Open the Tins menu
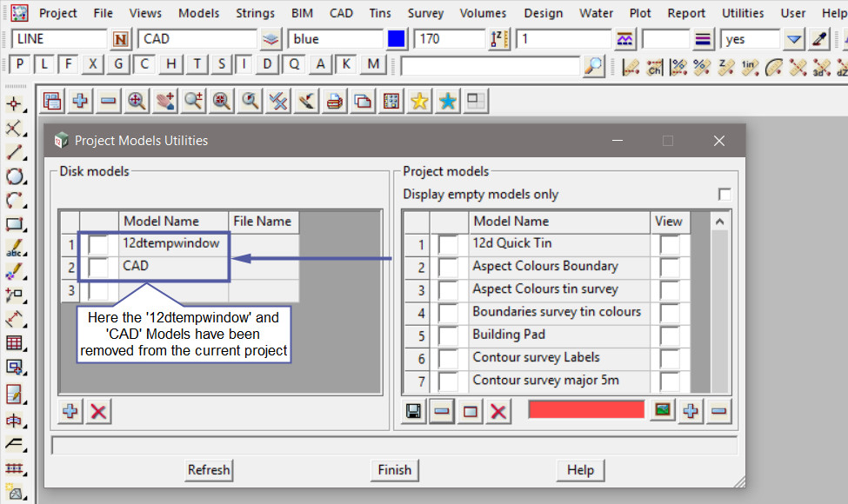The image size is (848, 504). [x=379, y=13]
